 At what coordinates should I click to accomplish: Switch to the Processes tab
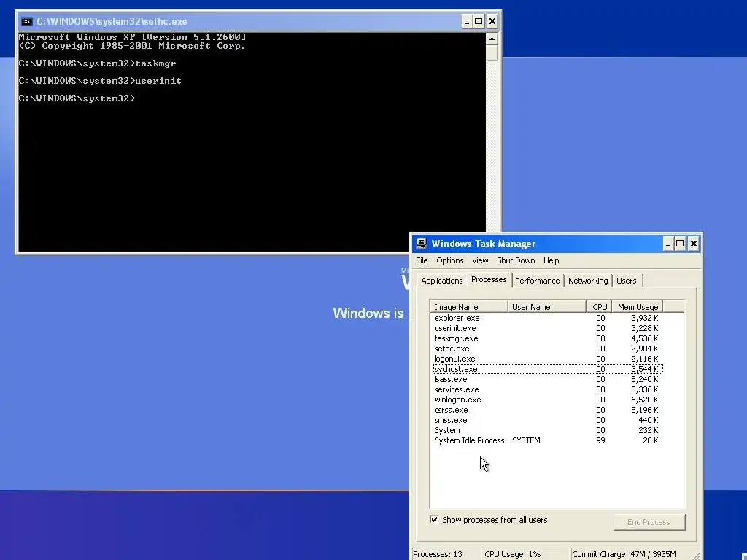pos(489,279)
